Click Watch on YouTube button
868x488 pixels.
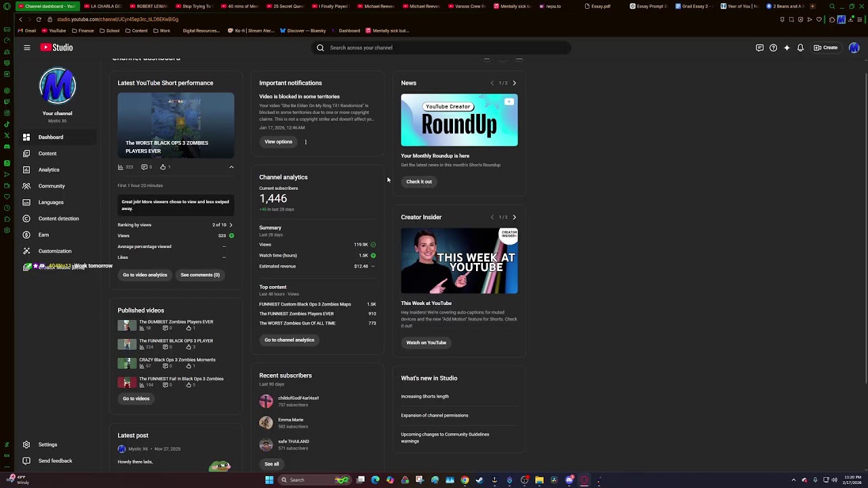tap(426, 342)
